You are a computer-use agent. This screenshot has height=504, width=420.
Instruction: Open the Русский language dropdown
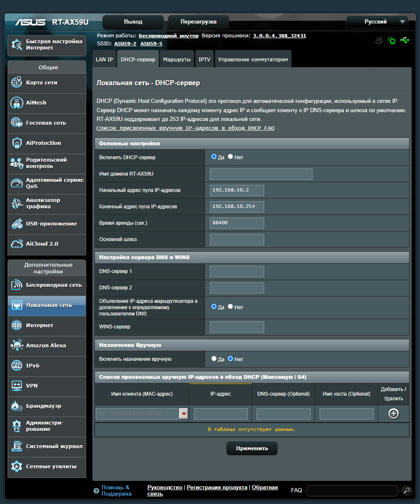click(377, 22)
